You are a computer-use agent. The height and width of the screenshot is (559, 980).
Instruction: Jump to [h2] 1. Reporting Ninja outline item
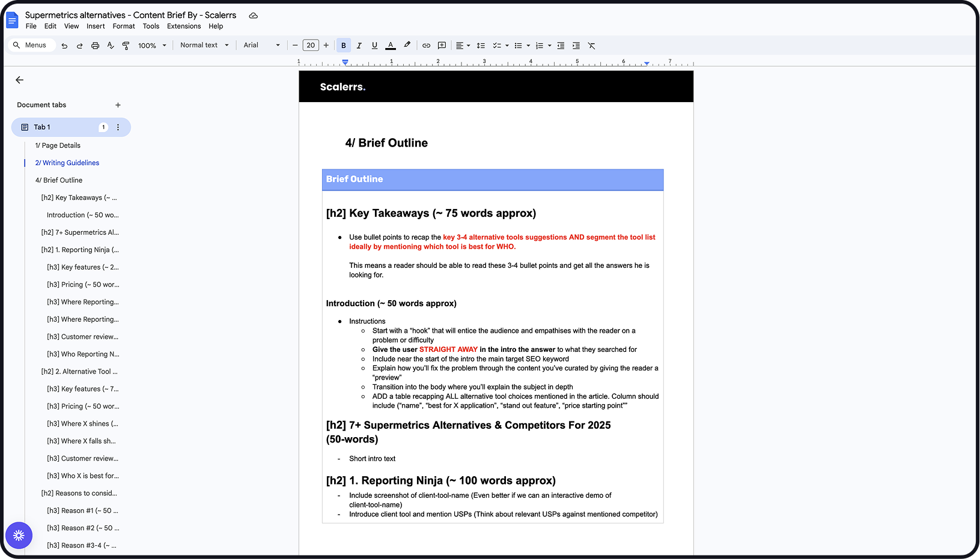pos(80,250)
